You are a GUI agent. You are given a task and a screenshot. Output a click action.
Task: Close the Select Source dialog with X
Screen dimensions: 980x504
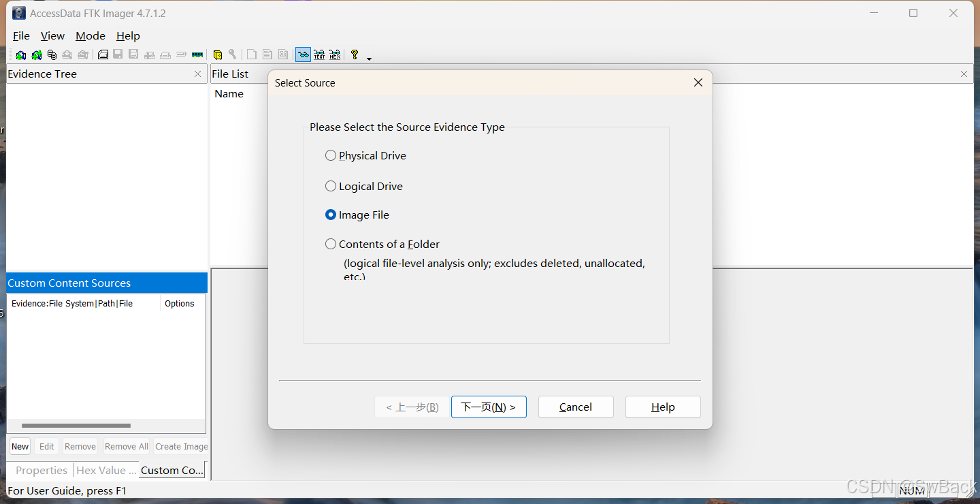(x=698, y=82)
